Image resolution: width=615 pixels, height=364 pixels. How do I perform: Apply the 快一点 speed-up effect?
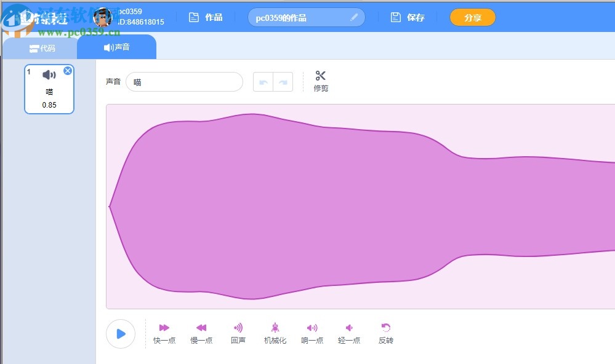(164, 332)
